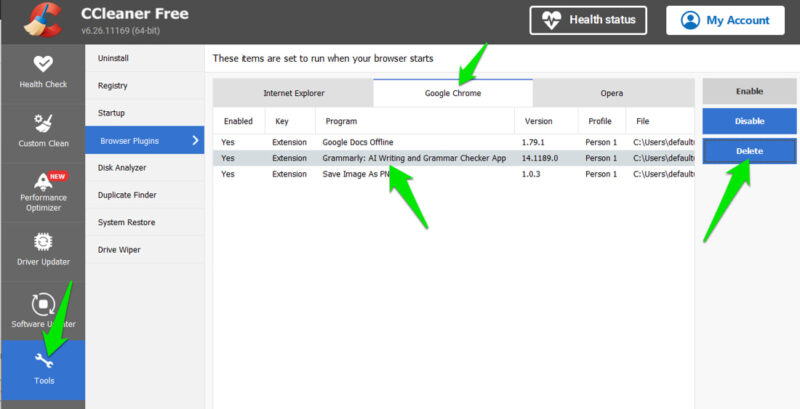Click Yes in Google Docs Offline row
This screenshot has width=800, height=409.
228,142
